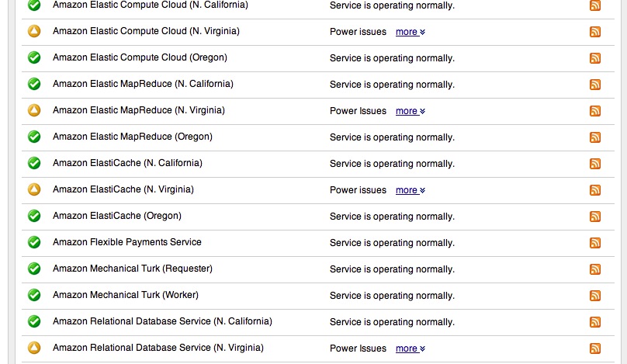Screen dimensions: 627x364
Task: Open RSS feed for EC2 Oregon
Action: coord(595,58)
